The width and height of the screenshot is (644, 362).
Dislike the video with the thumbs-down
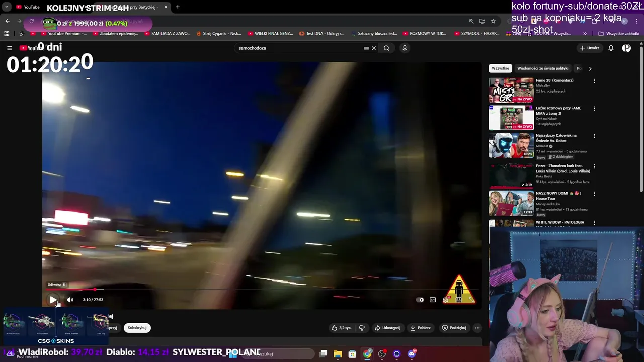click(362, 328)
